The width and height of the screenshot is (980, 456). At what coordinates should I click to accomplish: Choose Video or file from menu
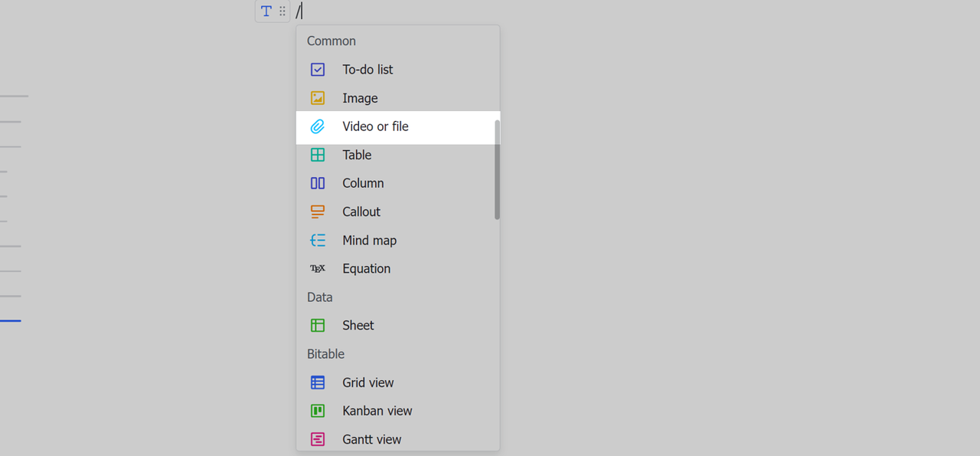375,126
